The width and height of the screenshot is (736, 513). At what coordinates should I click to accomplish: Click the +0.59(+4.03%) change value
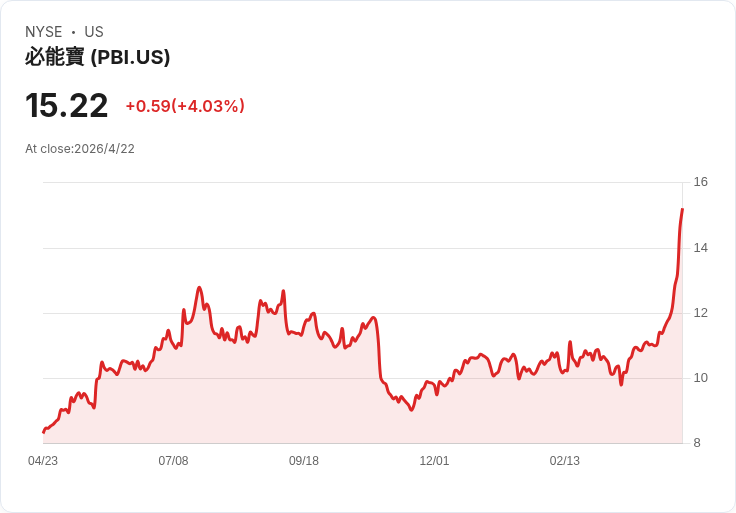tap(185, 106)
